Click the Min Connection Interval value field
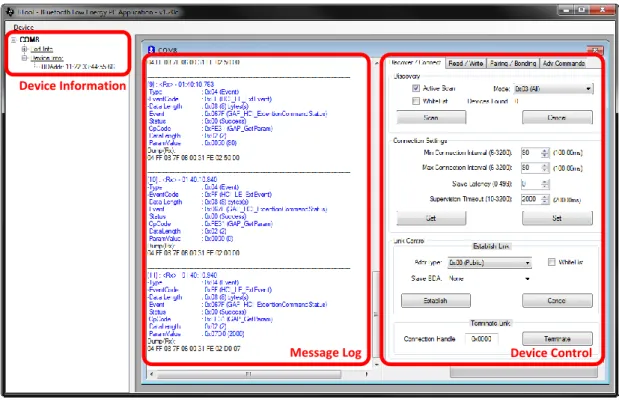619x405 pixels. (x=530, y=152)
